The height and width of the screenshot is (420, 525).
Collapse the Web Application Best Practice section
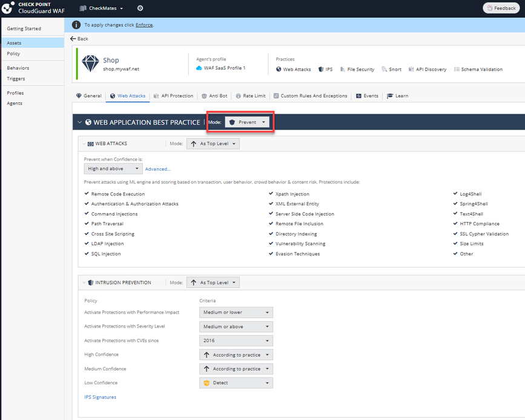click(x=79, y=122)
